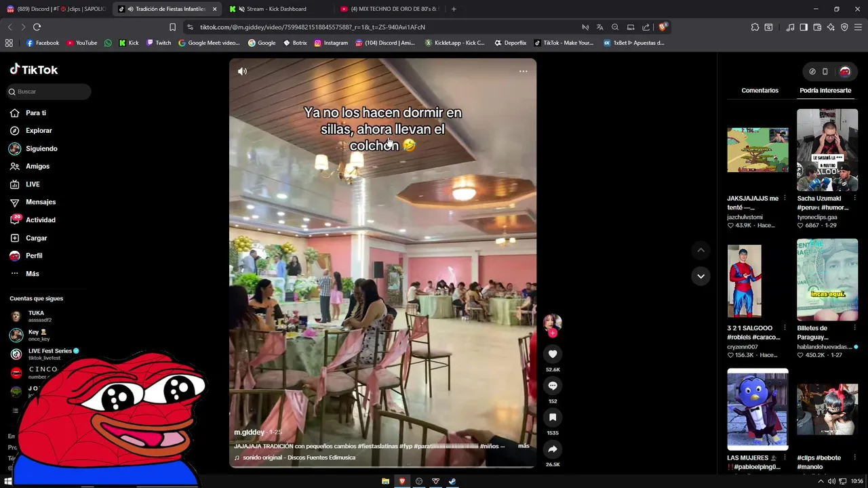Open the Cargar upload page
The height and width of the screenshot is (488, 868).
36,238
